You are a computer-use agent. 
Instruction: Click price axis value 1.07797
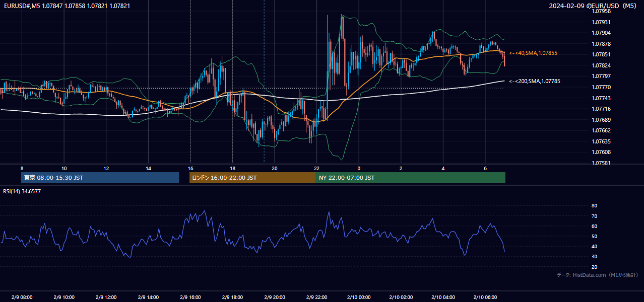click(601, 76)
